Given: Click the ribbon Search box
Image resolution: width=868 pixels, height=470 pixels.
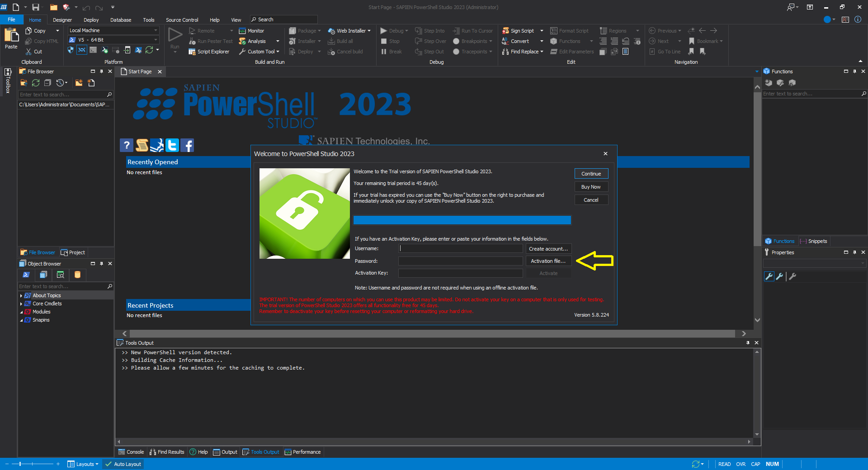Looking at the screenshot, I should (284, 19).
